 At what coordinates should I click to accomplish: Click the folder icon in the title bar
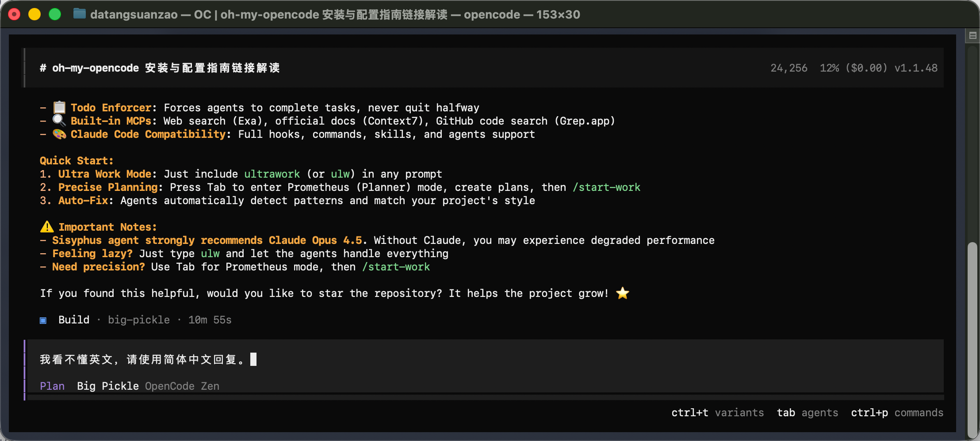(x=79, y=14)
